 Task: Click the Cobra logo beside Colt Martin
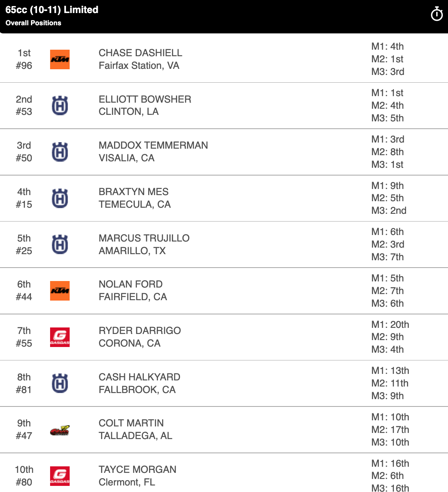click(60, 430)
